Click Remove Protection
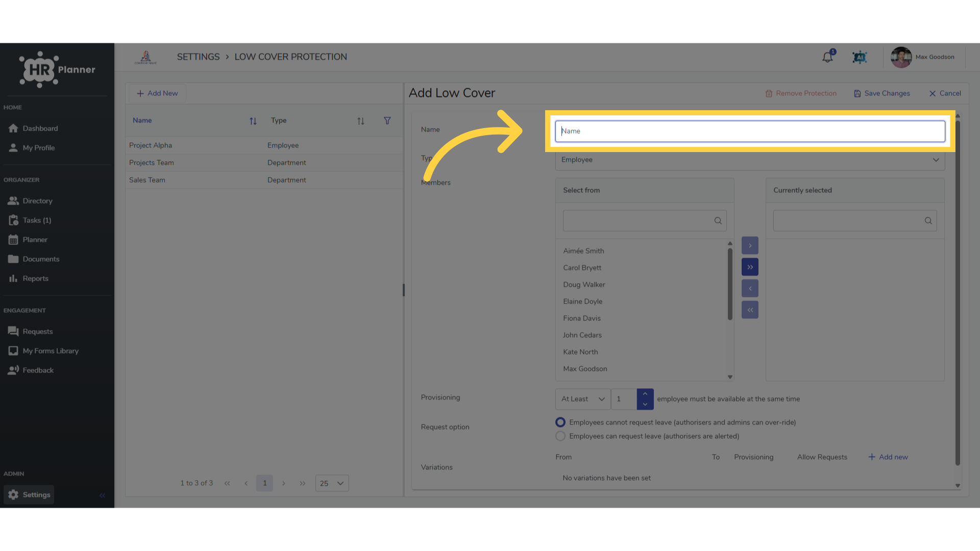Image resolution: width=980 pixels, height=551 pixels. point(801,93)
